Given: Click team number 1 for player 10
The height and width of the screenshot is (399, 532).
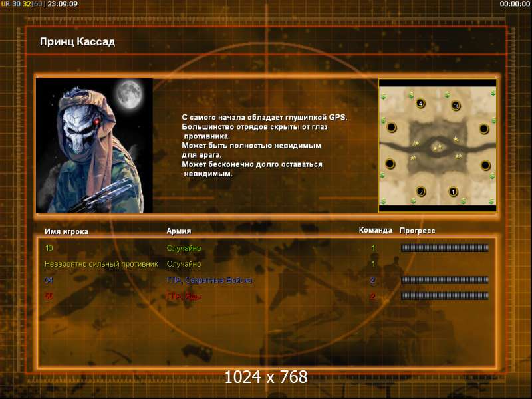Looking at the screenshot, I should coord(373,248).
